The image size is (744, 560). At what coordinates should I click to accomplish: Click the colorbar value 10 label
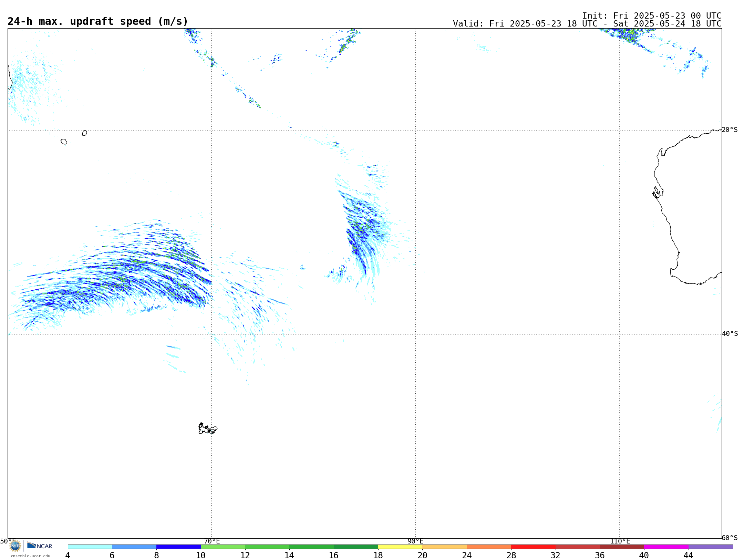201,555
